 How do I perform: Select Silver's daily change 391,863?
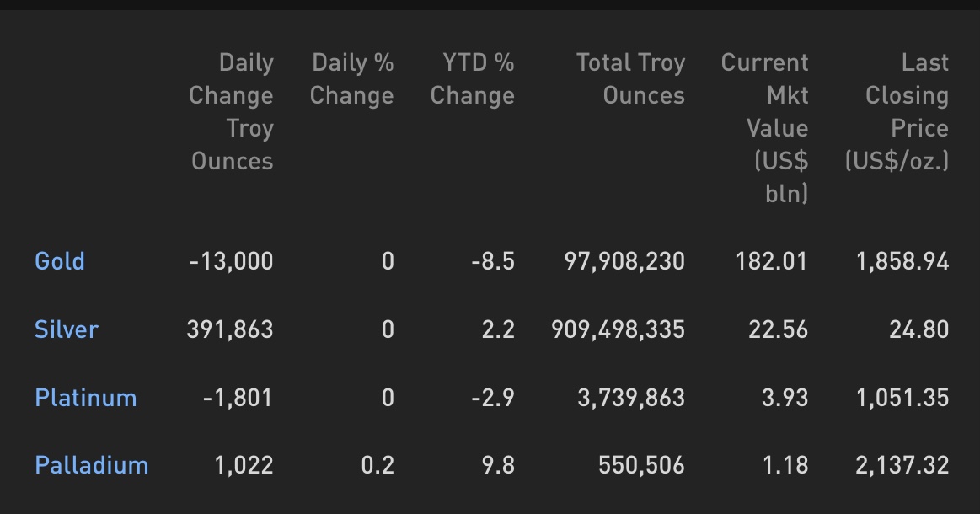click(230, 329)
